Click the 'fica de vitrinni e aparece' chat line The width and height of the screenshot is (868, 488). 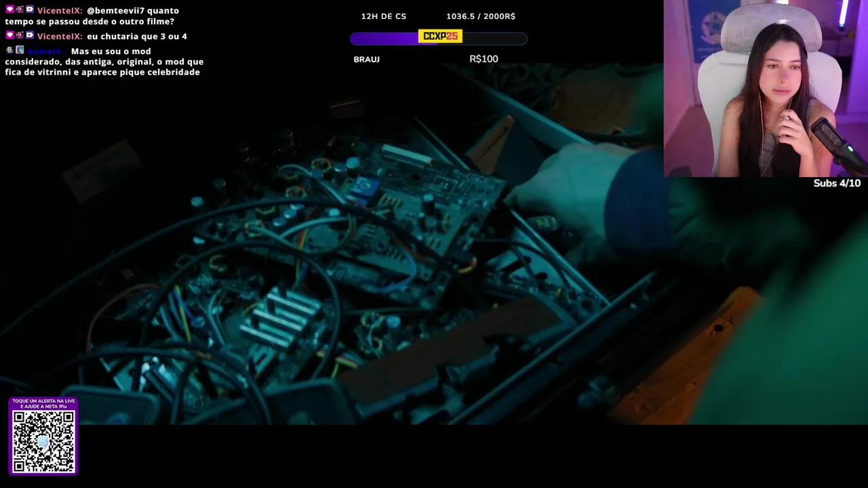tap(102, 73)
